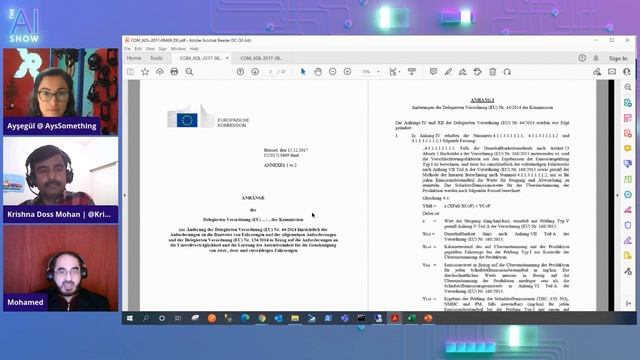
Task: Click the Rotate page icon
Action: point(507,72)
